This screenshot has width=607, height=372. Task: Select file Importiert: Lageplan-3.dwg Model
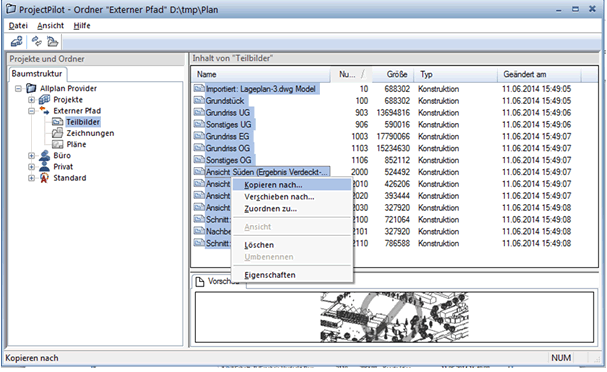(x=261, y=89)
